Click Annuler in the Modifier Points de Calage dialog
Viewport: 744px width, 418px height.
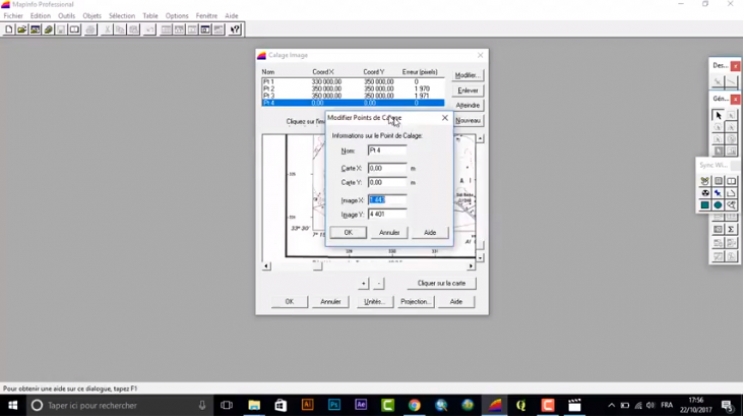pos(389,232)
